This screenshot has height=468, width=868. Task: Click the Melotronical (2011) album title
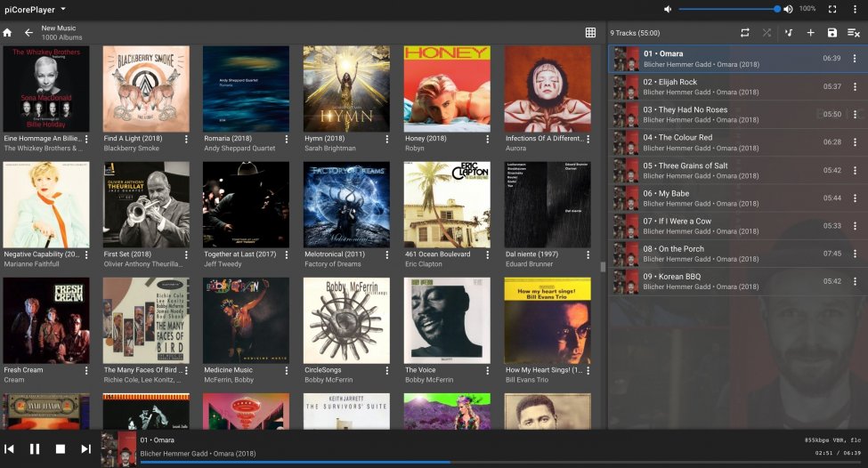coord(335,254)
